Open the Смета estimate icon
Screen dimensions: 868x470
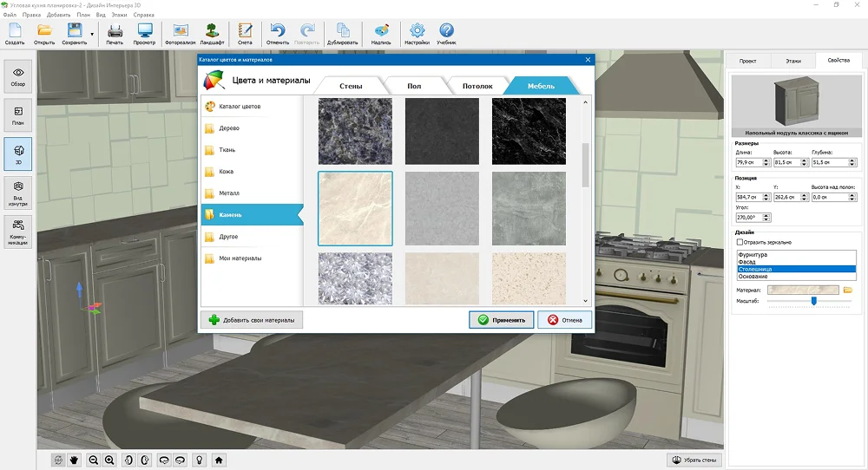tap(245, 34)
